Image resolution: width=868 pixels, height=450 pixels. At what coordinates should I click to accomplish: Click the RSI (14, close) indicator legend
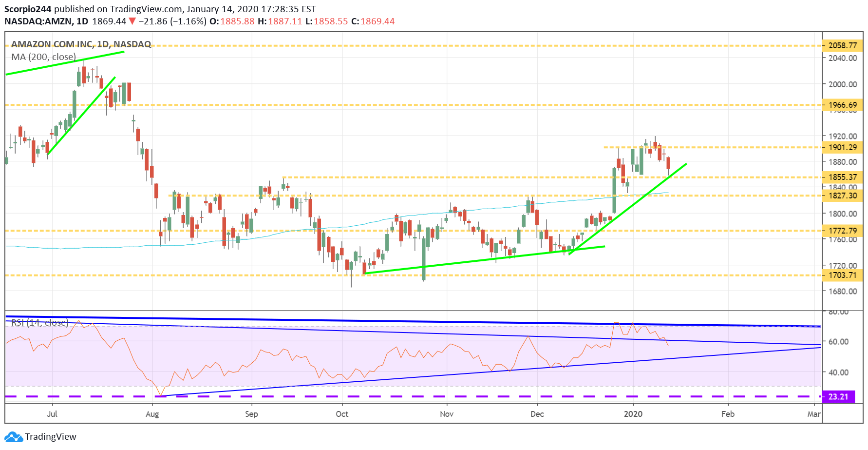coord(40,323)
